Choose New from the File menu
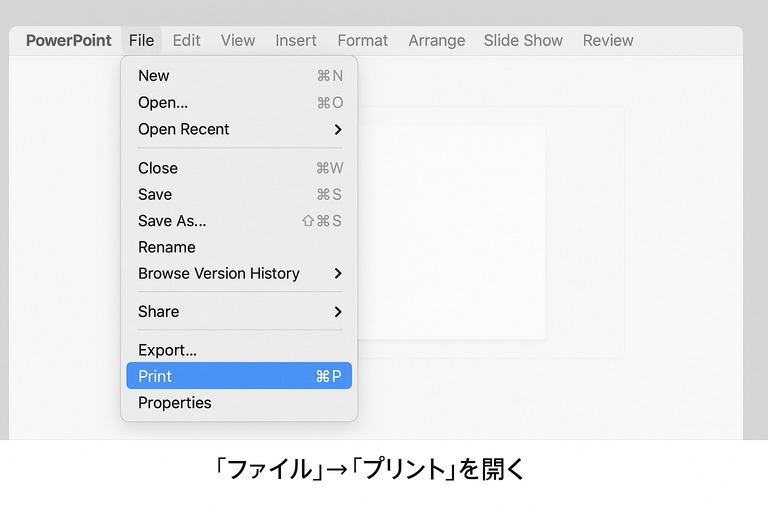The height and width of the screenshot is (512, 768). [x=239, y=76]
